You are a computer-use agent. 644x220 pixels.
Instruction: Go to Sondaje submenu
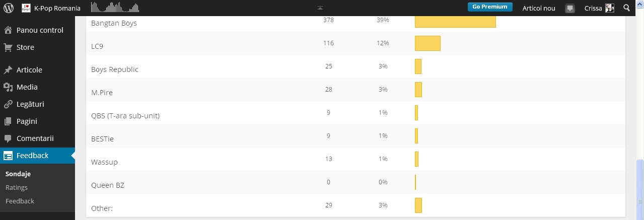(x=18, y=174)
